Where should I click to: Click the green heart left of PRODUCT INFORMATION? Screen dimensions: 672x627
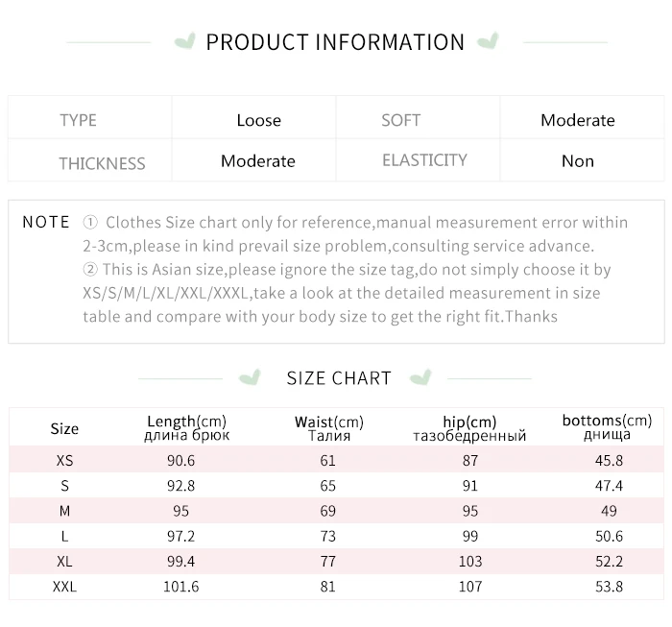184,41
